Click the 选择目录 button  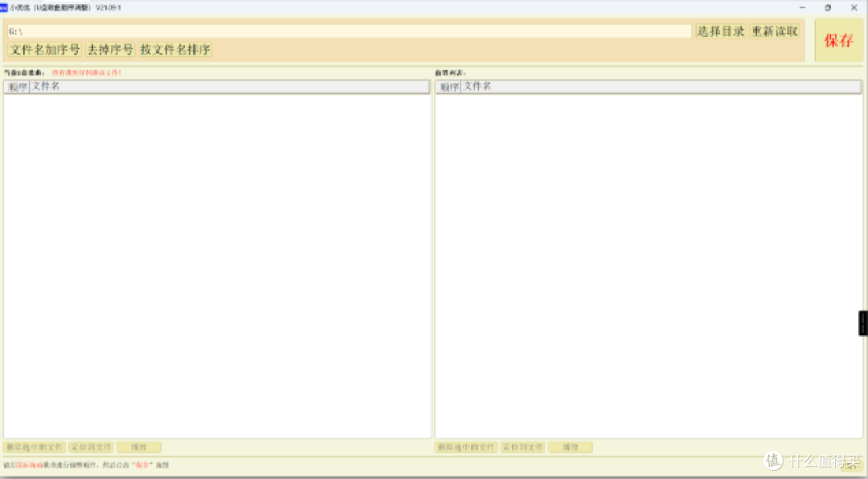(x=720, y=31)
